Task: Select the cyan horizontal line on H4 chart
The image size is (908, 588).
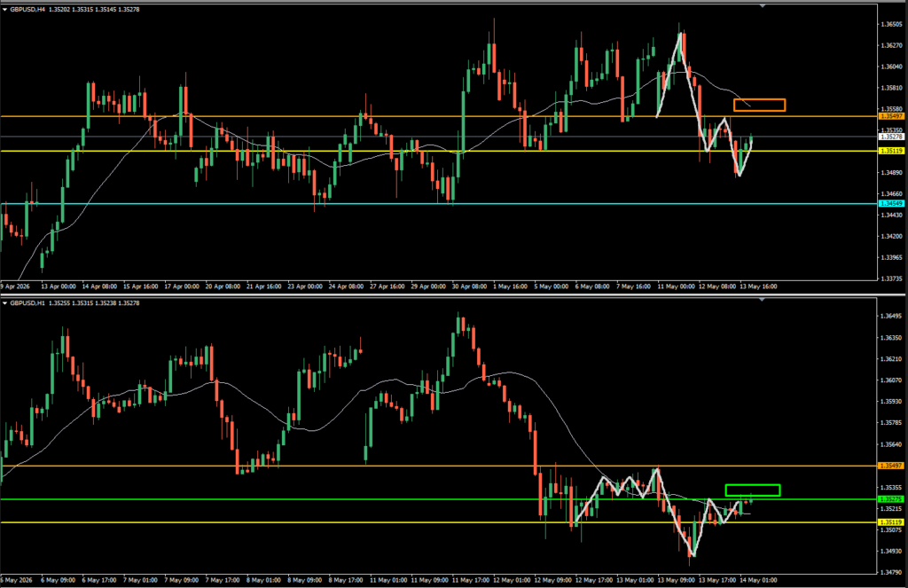Action: click(439, 203)
